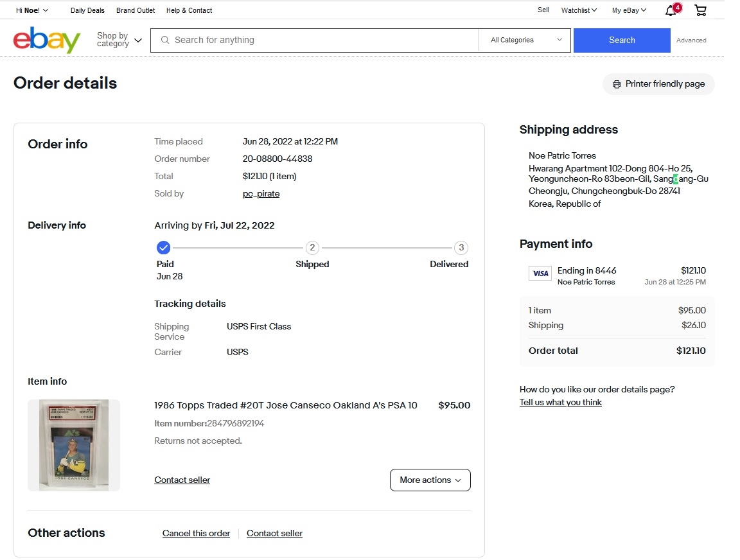Click the Paid checkmark step icon
The height and width of the screenshot is (560, 740).
click(x=163, y=248)
